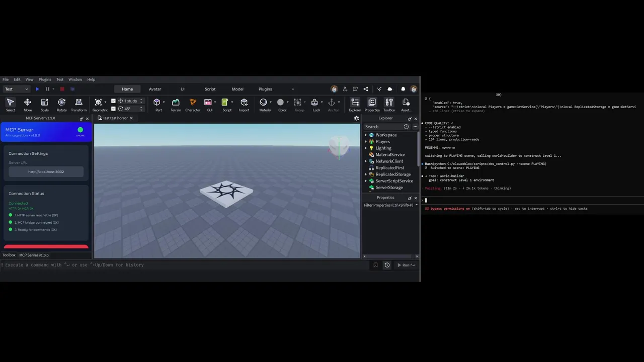Click the Geometric snapping icon
The width and height of the screenshot is (644, 362).
[x=99, y=103]
